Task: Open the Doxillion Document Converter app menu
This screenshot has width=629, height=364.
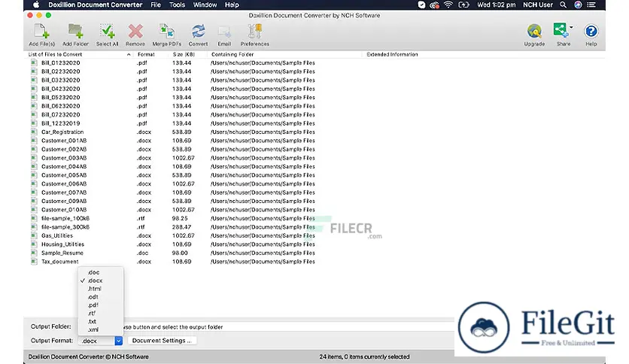Action: coord(96,5)
